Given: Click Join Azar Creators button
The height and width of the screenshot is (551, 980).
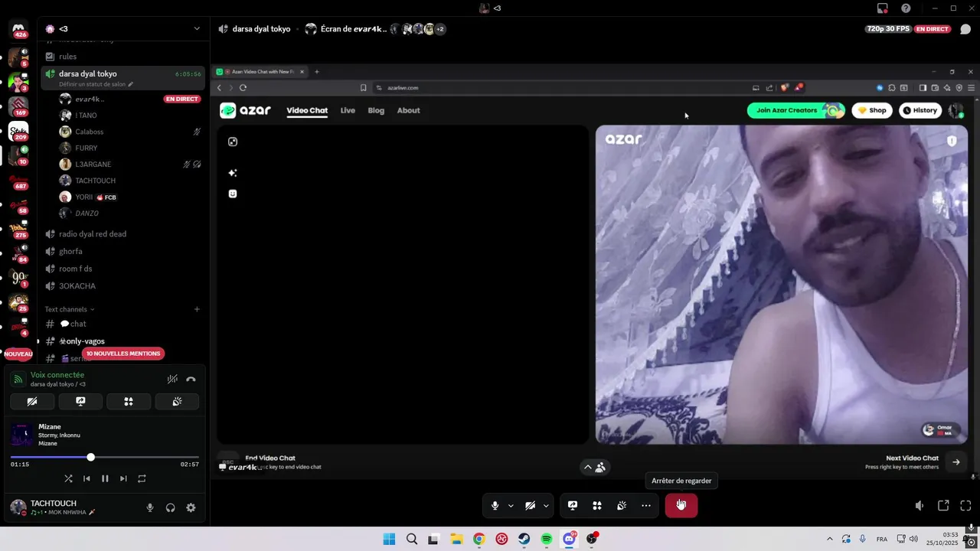Looking at the screenshot, I should [795, 110].
